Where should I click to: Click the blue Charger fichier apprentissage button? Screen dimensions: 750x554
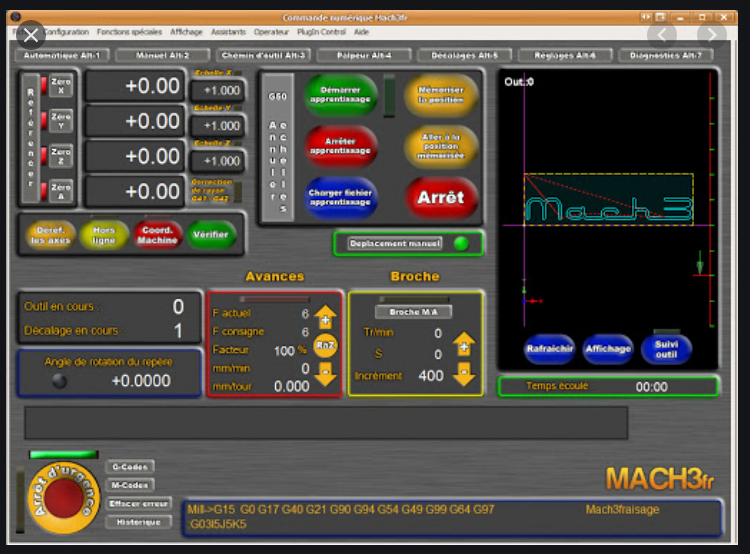pyautogui.click(x=341, y=196)
